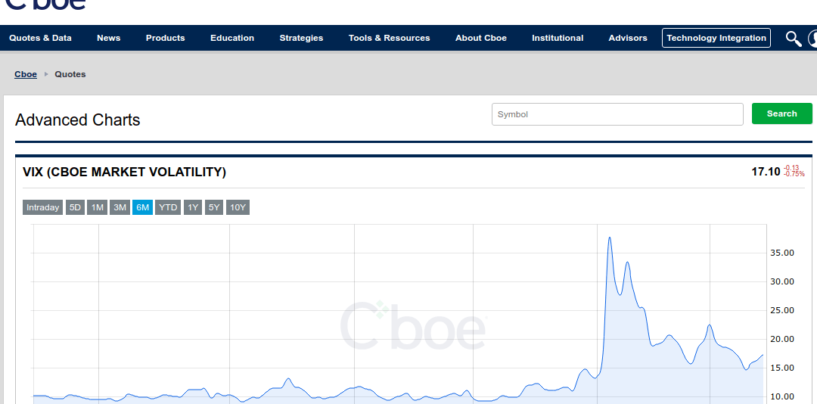The height and width of the screenshot is (404, 817).
Task: Click the 20.00 axis label
Action: 782,339
